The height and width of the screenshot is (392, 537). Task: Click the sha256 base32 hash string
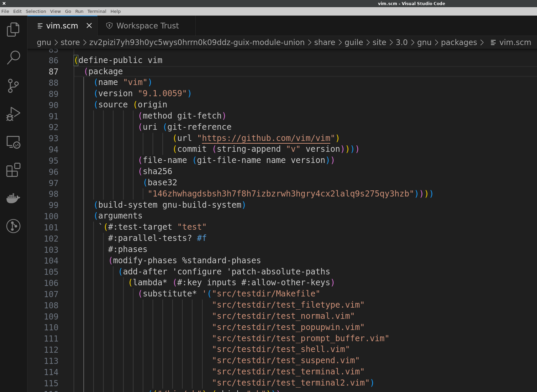coord(281,194)
